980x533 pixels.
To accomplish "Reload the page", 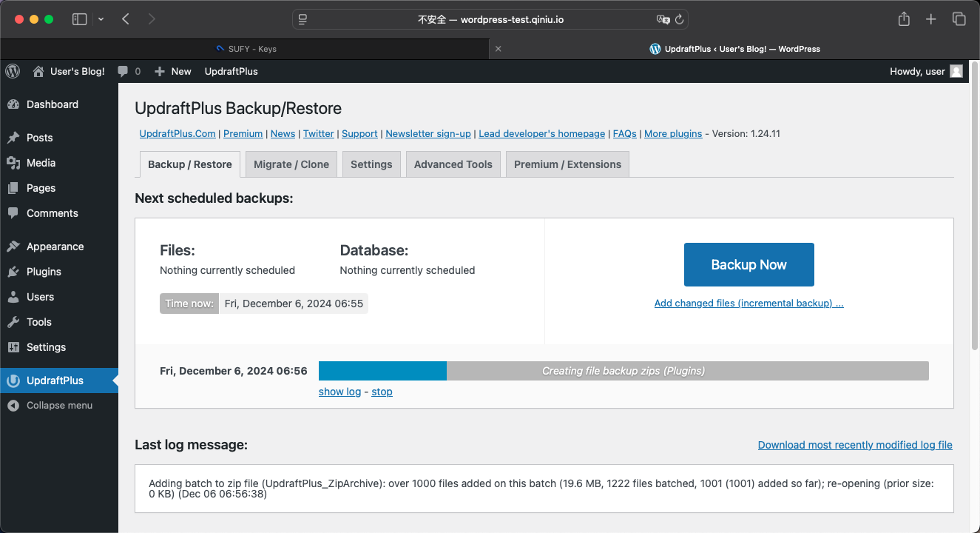I will pos(678,19).
